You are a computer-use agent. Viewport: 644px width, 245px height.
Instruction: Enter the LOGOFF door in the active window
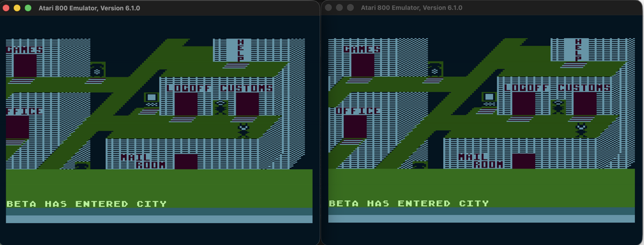coord(186,104)
